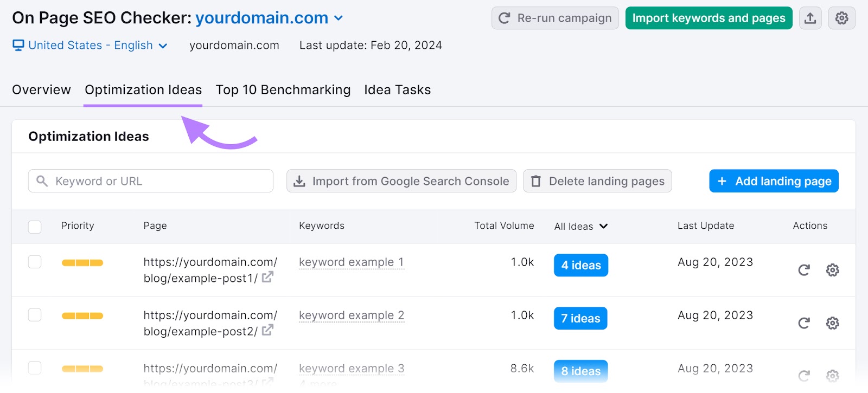This screenshot has height=393, width=868.
Task: Select the example-post2 row checkbox
Action: coord(35,315)
